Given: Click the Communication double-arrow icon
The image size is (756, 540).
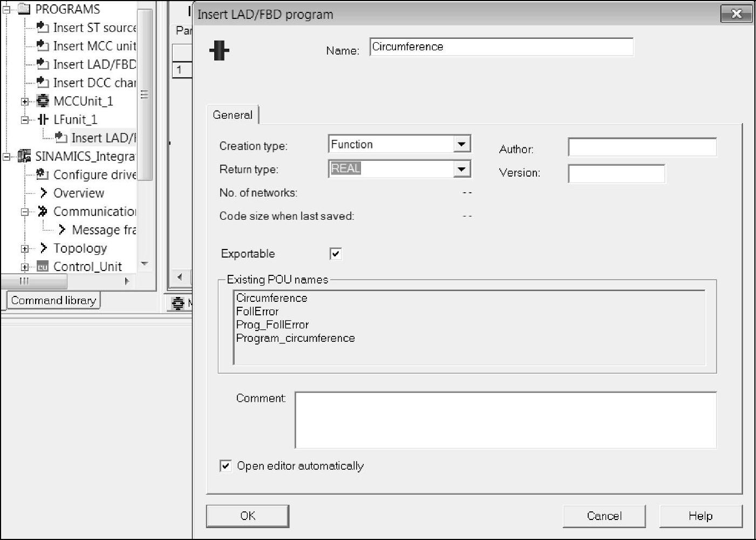Looking at the screenshot, I should point(43,211).
